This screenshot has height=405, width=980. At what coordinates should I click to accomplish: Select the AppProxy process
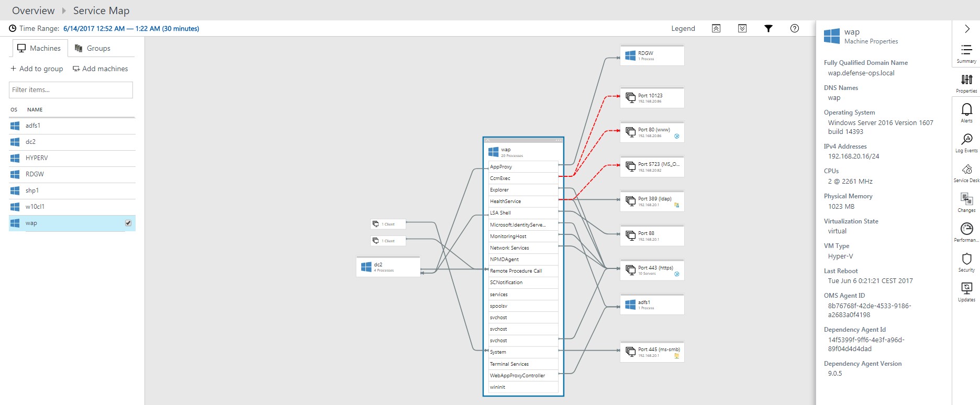[x=523, y=167]
